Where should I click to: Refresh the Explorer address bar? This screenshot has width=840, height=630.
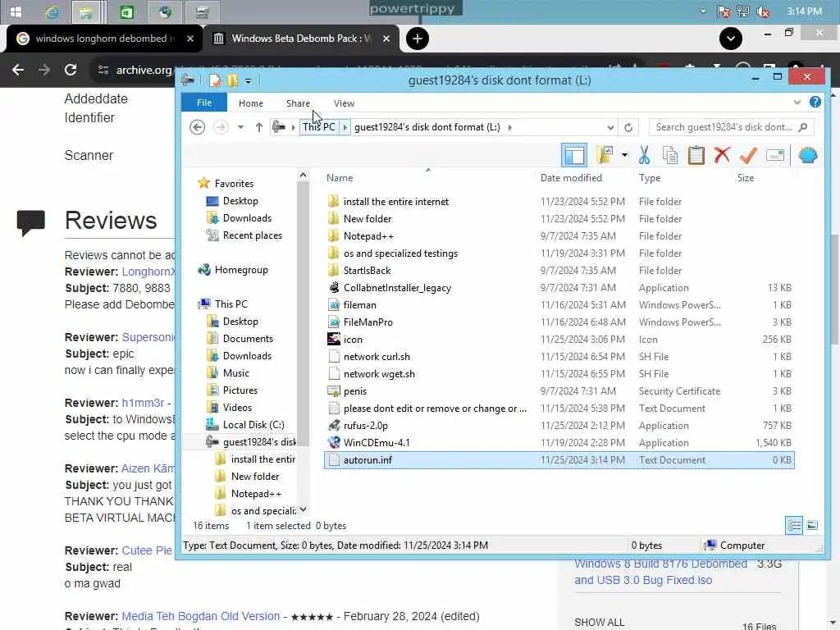pyautogui.click(x=628, y=127)
